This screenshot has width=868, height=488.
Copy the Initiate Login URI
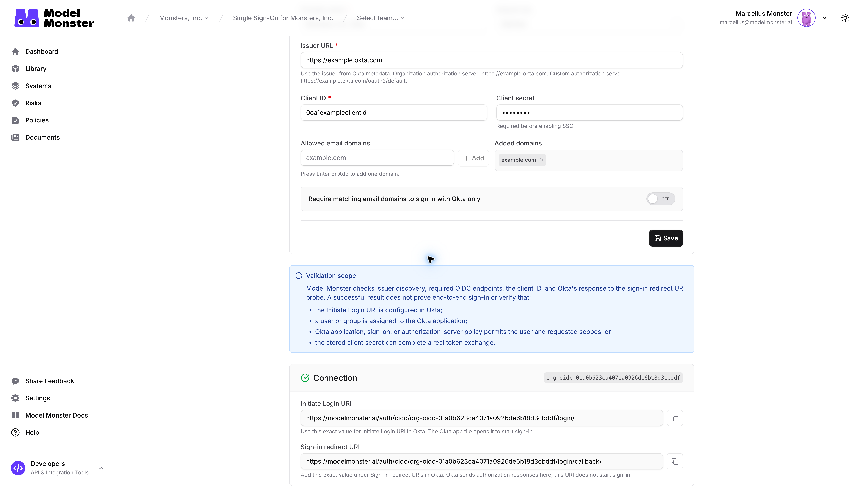[675, 418]
